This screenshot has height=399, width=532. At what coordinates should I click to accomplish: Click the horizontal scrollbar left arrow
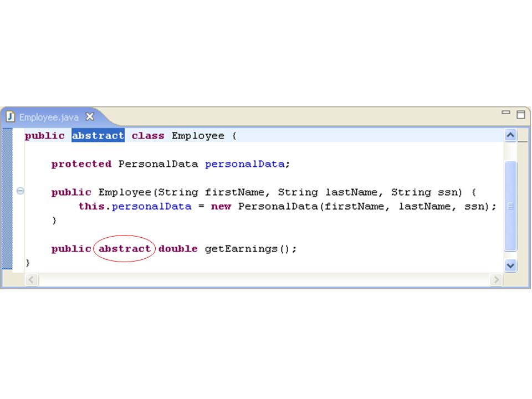[32, 279]
